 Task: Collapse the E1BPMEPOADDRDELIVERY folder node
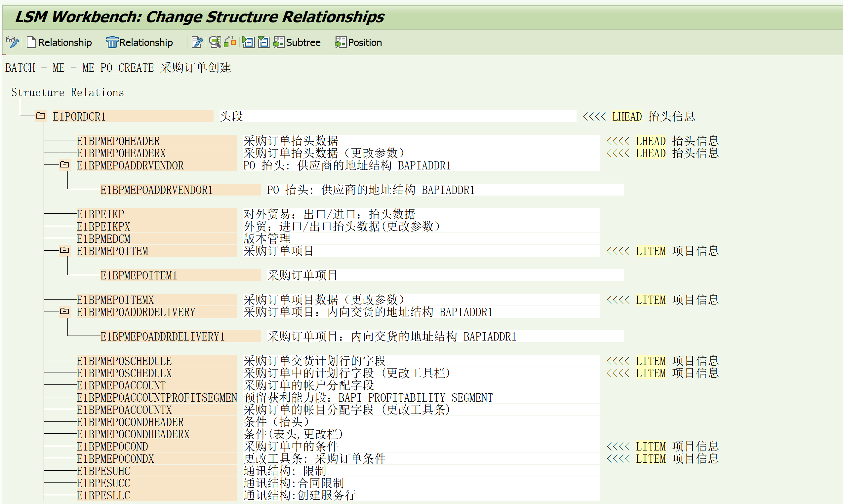[x=64, y=311]
